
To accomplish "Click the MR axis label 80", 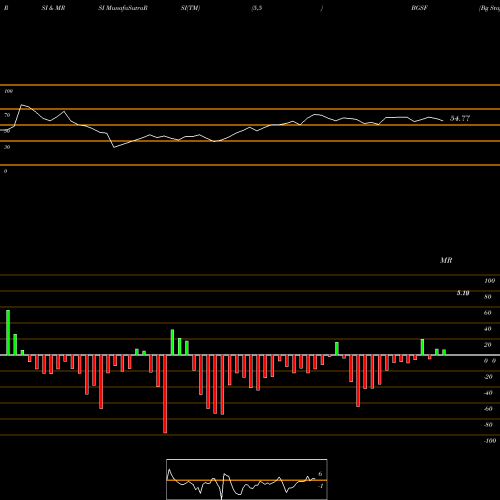I will pos(488,297).
